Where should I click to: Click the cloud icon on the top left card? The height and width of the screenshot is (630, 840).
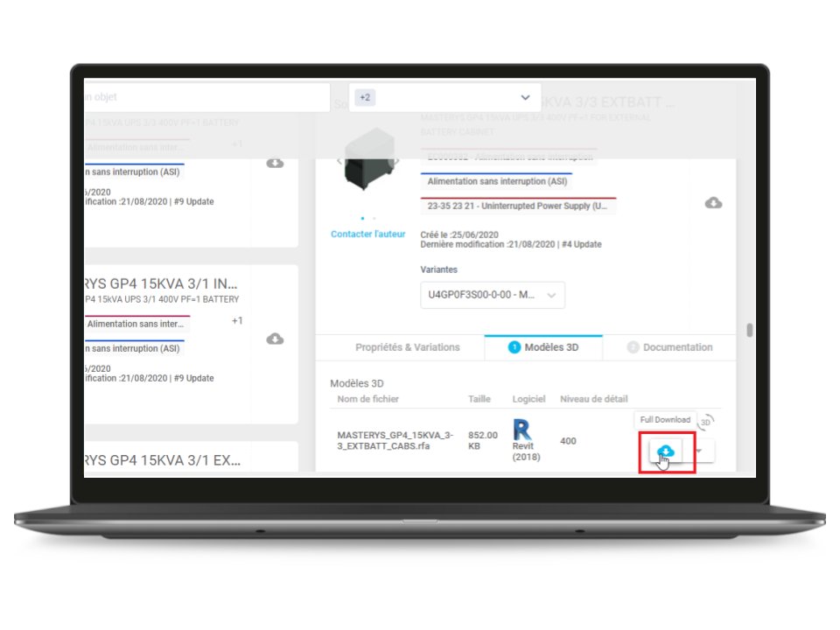coord(275,163)
